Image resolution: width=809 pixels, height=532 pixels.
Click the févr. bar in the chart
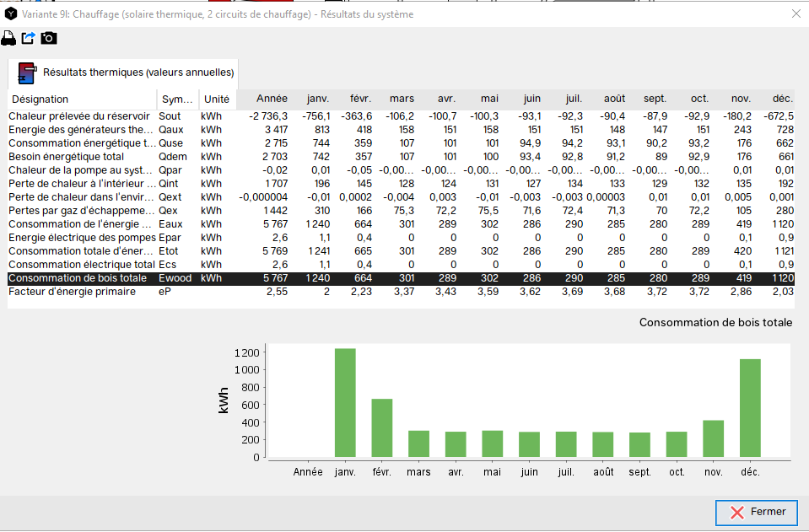click(x=382, y=427)
